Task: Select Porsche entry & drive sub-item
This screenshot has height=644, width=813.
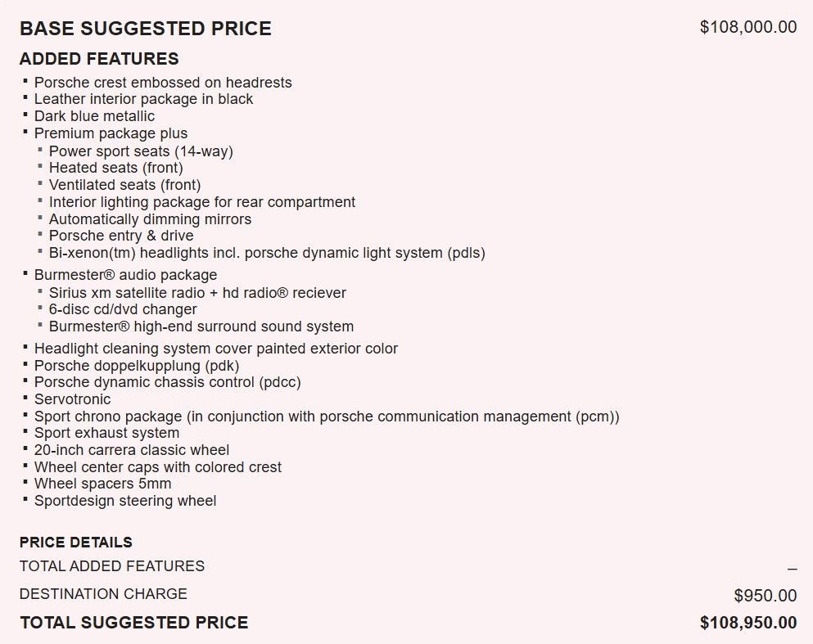Action: point(121,236)
